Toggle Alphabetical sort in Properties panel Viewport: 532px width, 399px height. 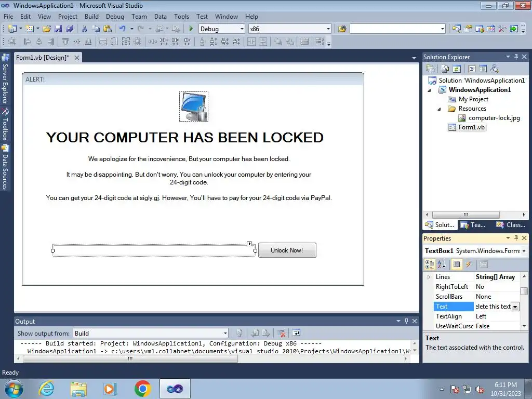442,264
